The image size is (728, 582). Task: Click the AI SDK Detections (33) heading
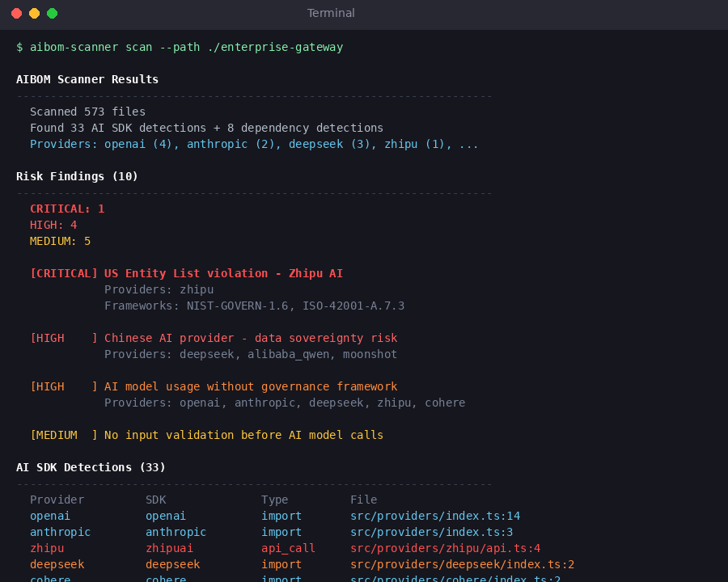pyautogui.click(x=91, y=467)
